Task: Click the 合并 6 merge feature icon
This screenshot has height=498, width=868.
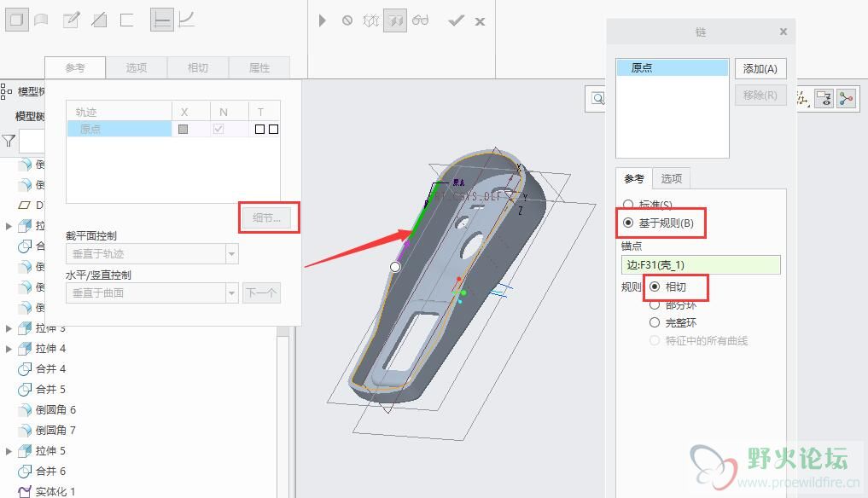Action: 25,472
